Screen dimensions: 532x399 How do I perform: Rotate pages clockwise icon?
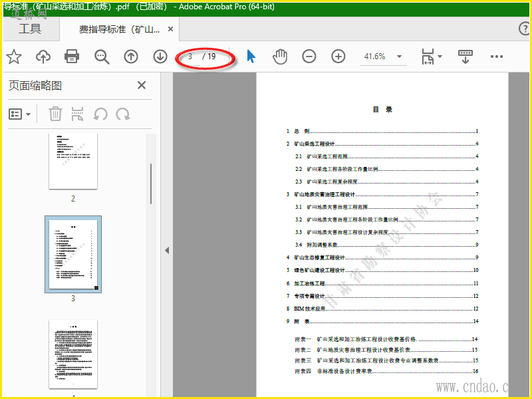[123, 114]
